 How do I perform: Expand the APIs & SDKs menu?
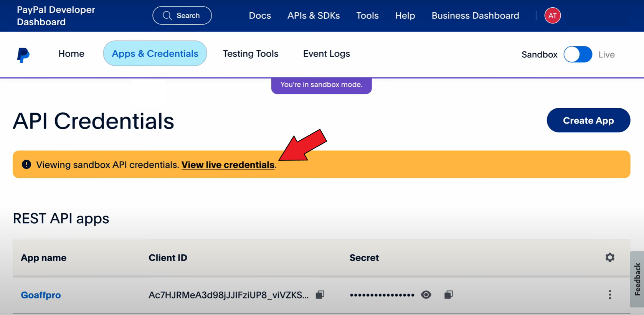(x=314, y=16)
